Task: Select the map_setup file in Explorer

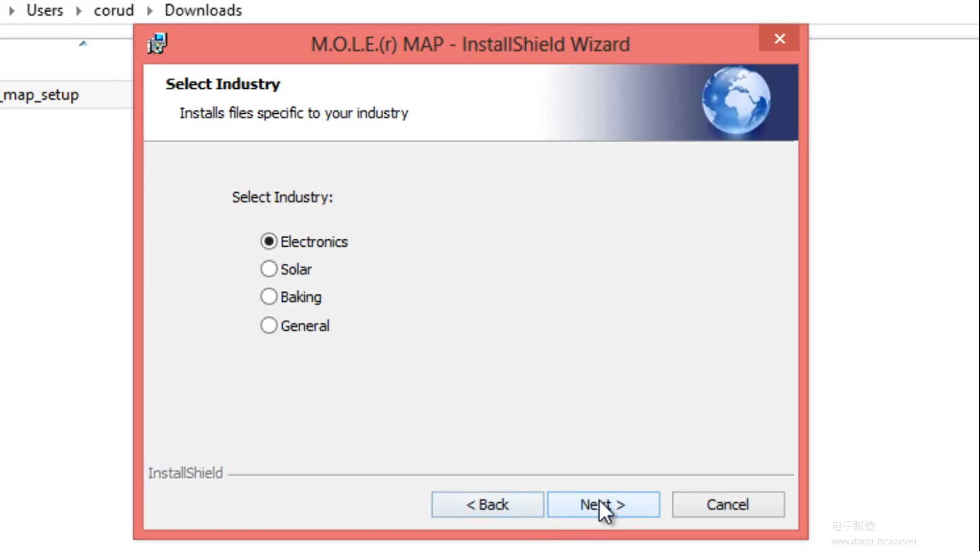Action: pyautogui.click(x=40, y=95)
